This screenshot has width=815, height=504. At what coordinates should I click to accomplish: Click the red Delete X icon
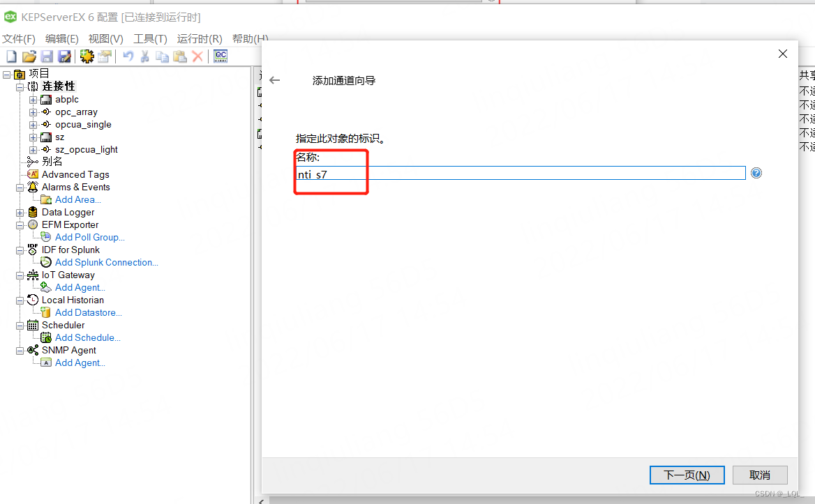click(197, 56)
